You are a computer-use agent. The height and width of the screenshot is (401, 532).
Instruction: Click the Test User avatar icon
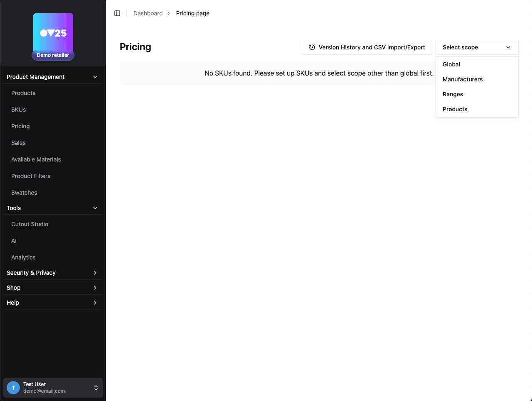coord(13,387)
